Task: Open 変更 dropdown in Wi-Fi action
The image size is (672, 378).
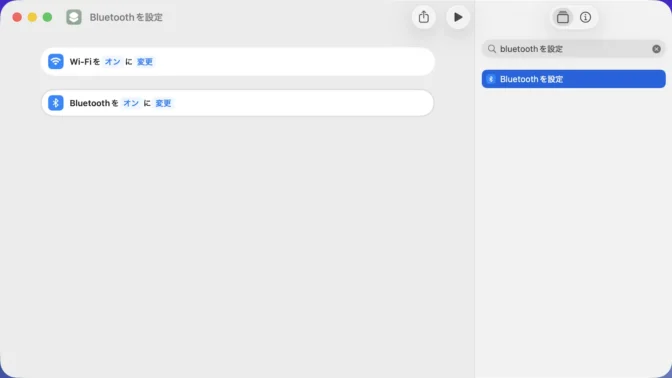Action: click(x=144, y=62)
